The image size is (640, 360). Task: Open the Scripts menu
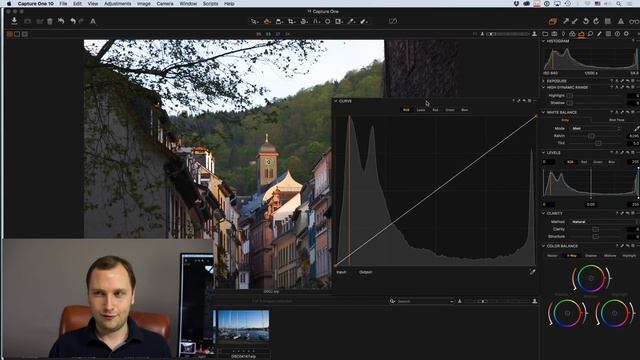click(210, 4)
